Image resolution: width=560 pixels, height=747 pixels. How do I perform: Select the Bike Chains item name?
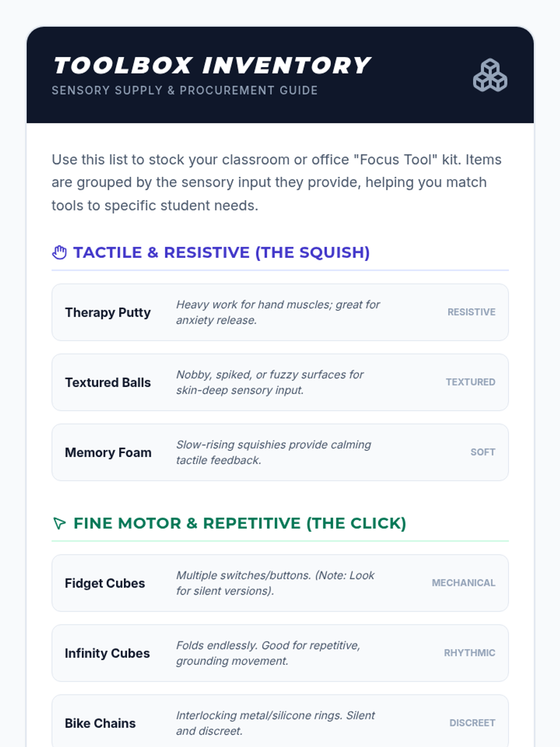[x=100, y=723]
